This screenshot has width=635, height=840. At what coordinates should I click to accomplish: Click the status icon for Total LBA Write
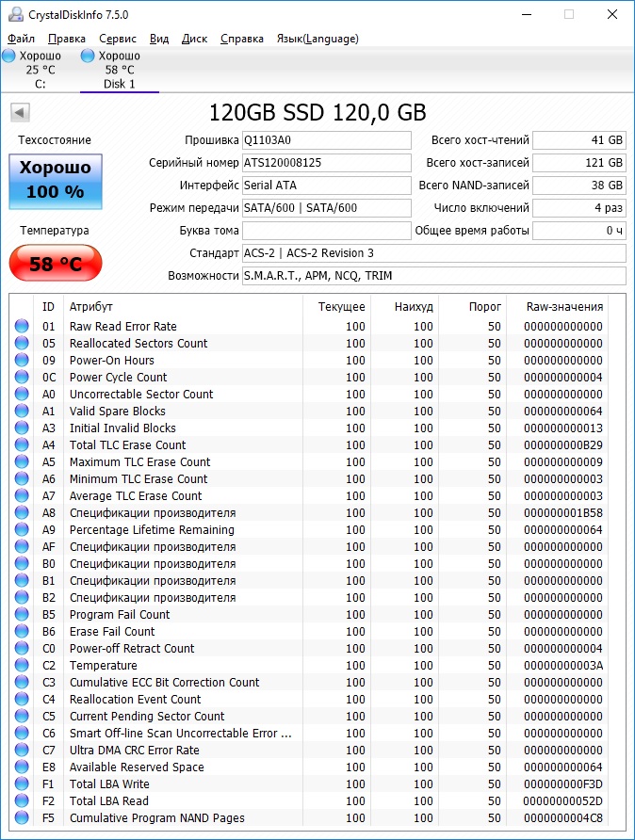pos(22,783)
